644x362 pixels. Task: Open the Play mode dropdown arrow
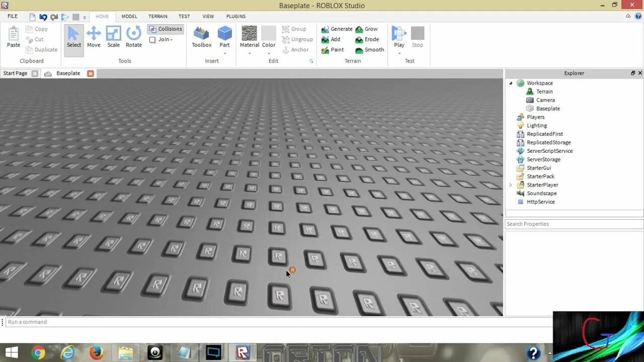[399, 53]
